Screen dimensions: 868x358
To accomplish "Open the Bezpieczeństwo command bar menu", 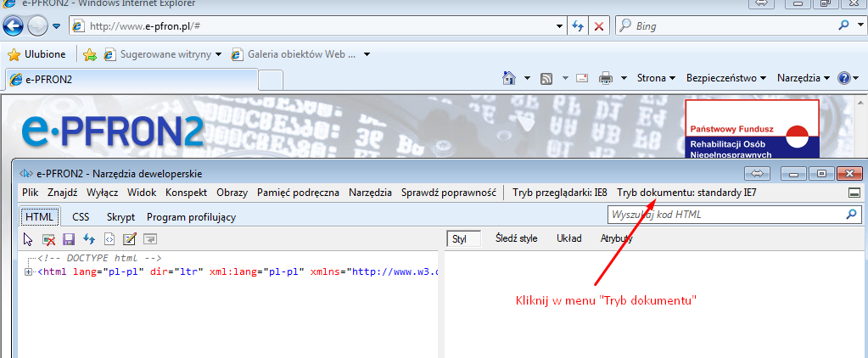I will (x=726, y=78).
